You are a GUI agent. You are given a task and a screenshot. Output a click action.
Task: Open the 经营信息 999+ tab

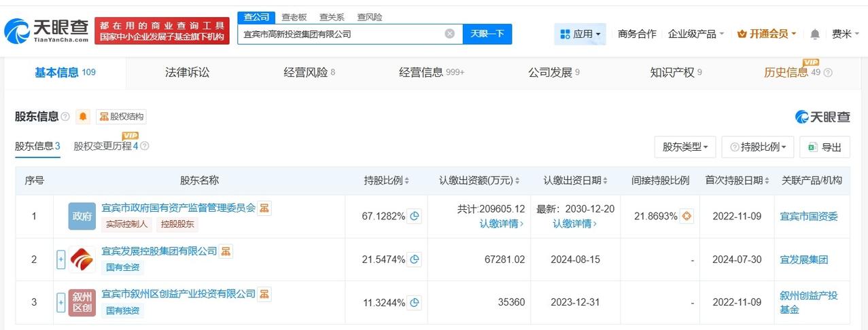click(432, 73)
